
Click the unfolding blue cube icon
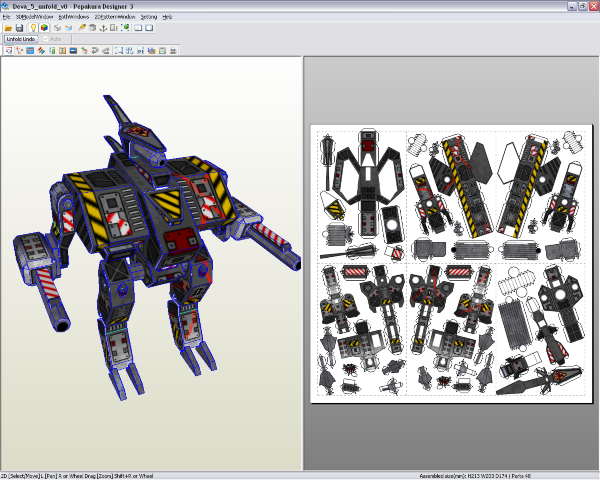click(x=68, y=28)
